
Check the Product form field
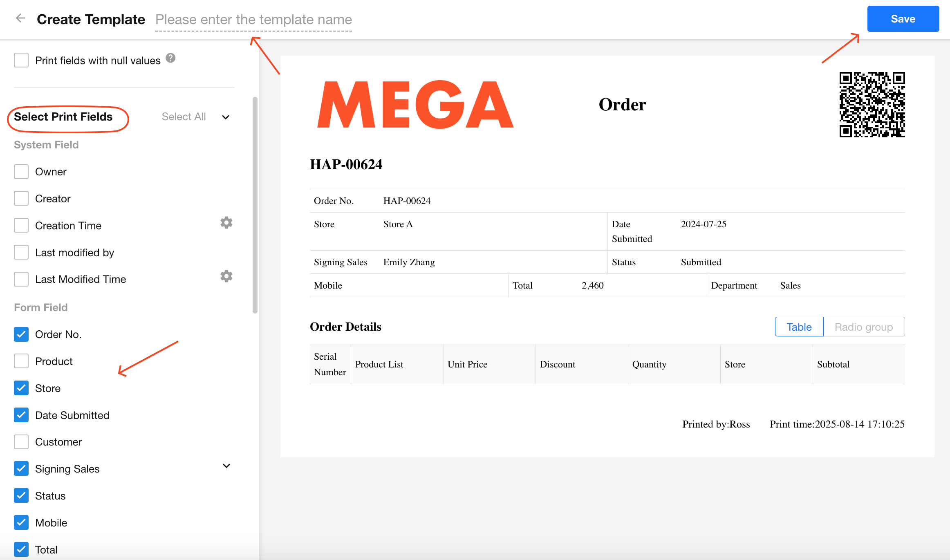coord(21,361)
